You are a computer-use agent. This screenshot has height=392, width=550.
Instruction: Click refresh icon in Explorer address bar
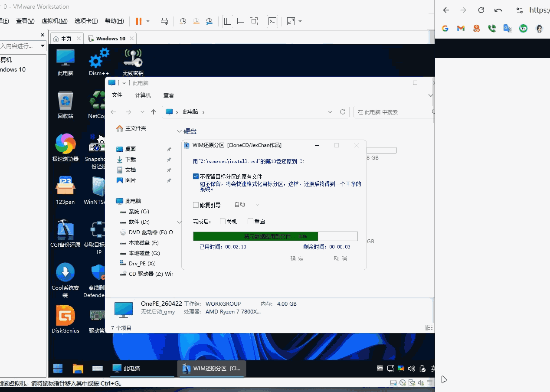(342, 112)
